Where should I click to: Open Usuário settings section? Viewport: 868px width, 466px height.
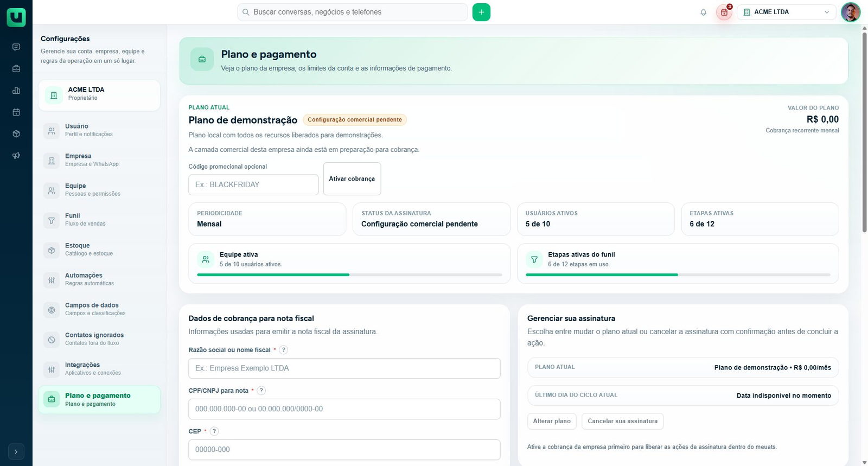point(99,130)
